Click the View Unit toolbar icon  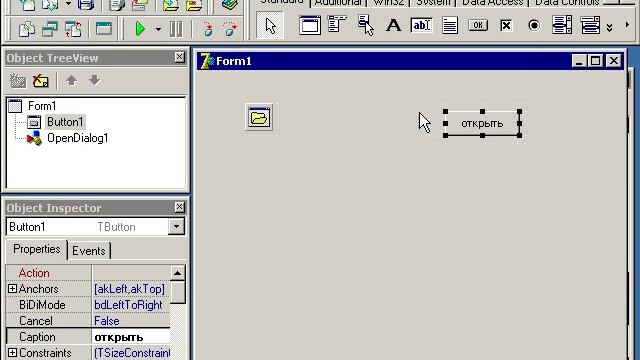pos(27,29)
